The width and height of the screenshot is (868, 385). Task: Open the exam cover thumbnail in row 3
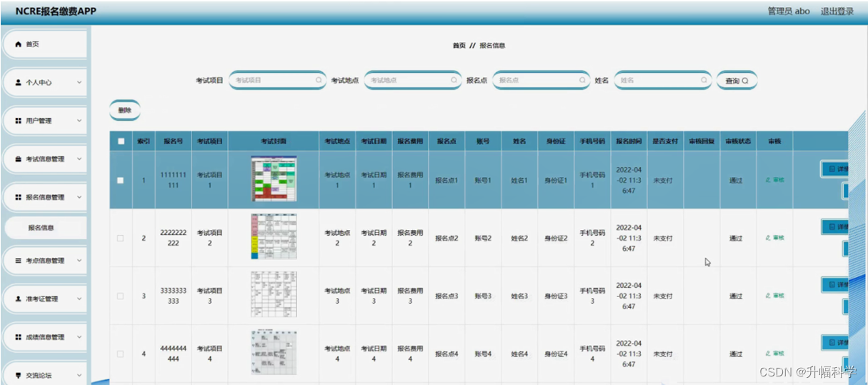pyautogui.click(x=274, y=294)
